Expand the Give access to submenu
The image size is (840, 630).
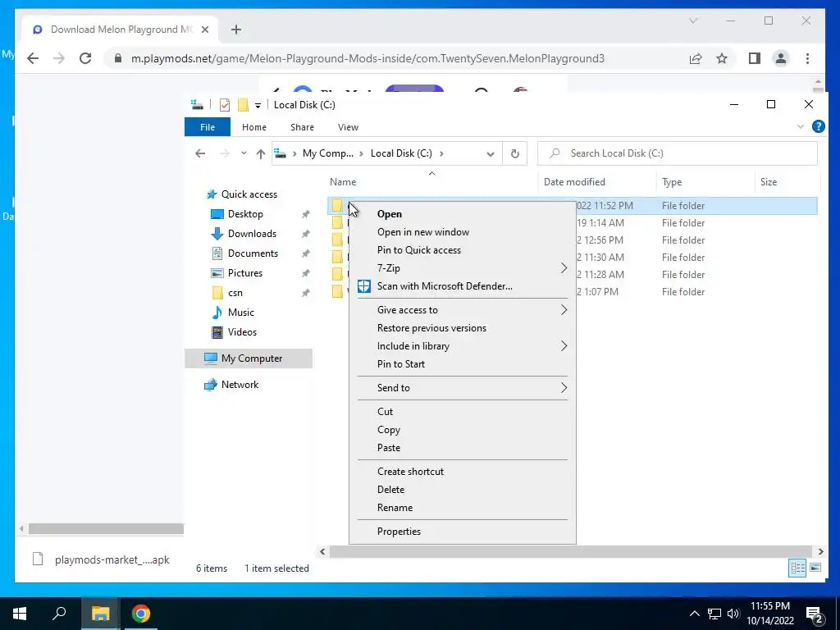coord(463,309)
